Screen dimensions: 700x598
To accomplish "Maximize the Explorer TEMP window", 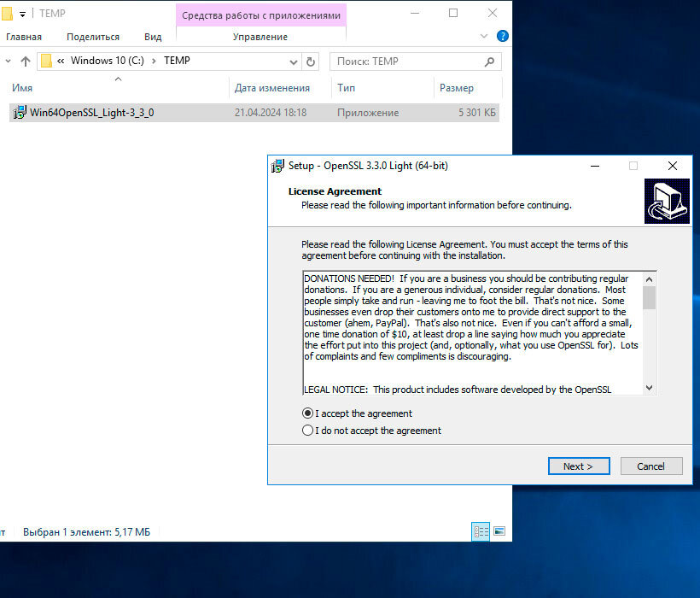I will pos(453,13).
